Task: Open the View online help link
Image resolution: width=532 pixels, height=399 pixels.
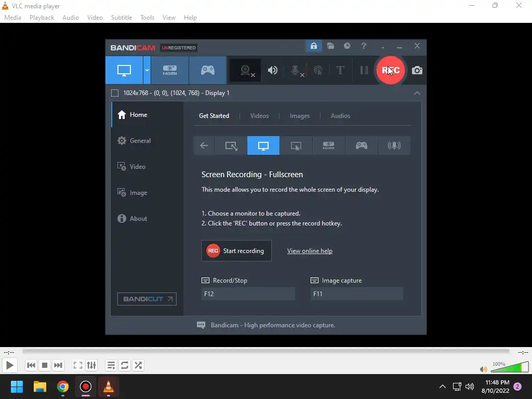Action: coord(310,251)
